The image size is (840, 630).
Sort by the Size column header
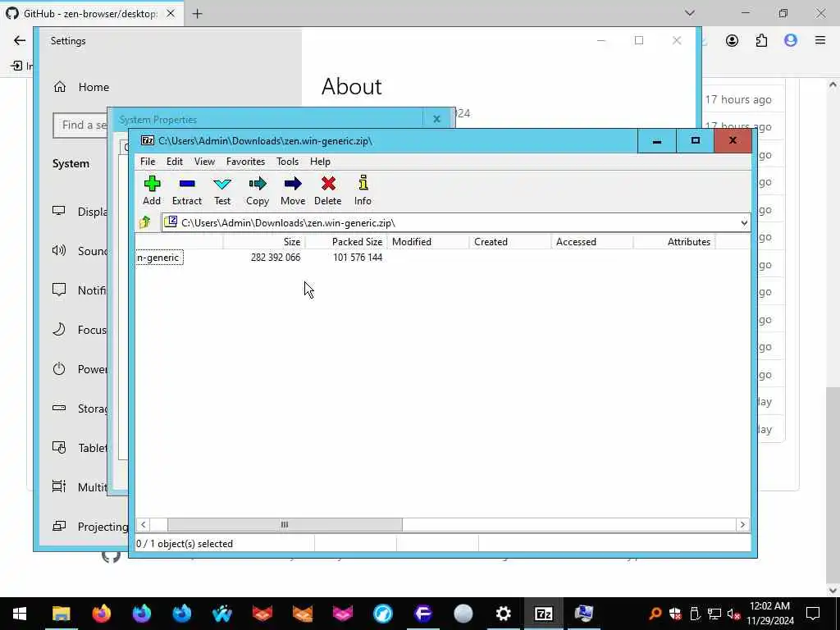click(x=264, y=242)
